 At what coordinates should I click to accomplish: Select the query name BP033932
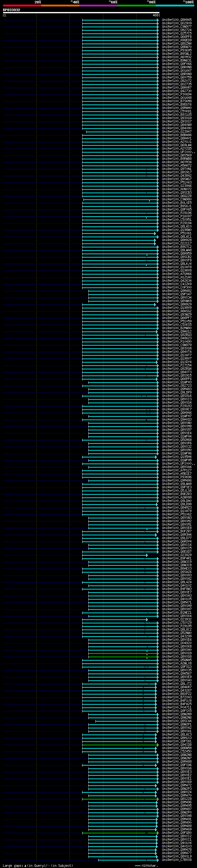tap(11, 10)
